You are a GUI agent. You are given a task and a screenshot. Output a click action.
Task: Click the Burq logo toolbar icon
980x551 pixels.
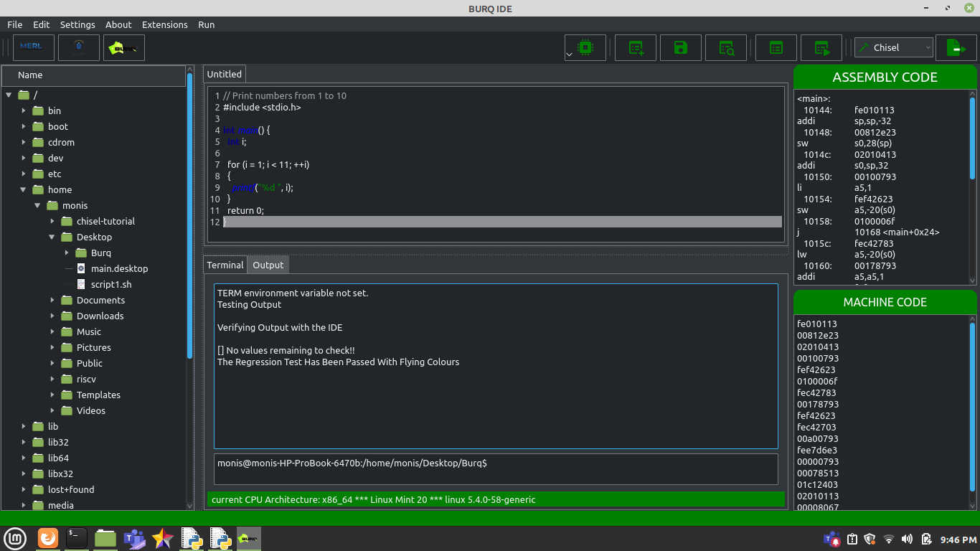pyautogui.click(x=124, y=47)
